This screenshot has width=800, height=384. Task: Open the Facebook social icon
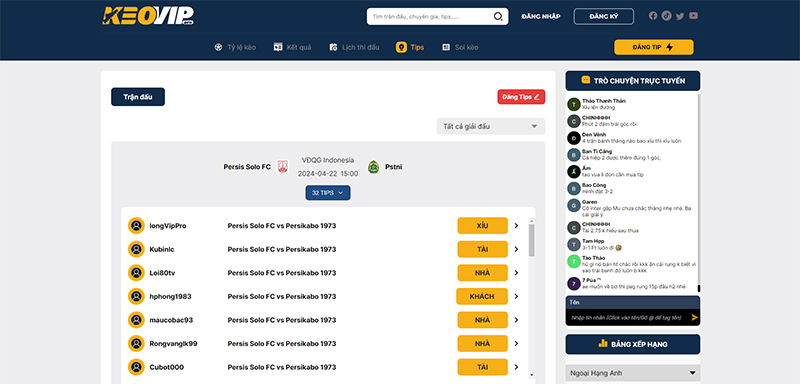(653, 16)
